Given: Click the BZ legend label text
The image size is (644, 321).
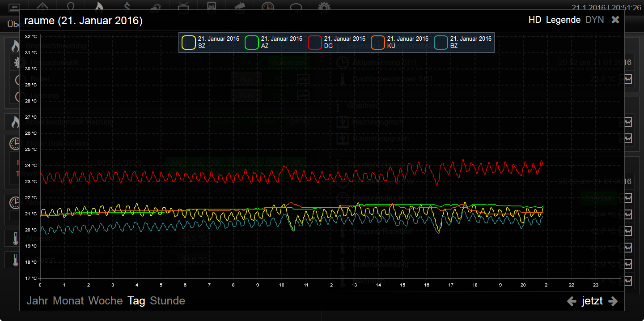Looking at the screenshot, I should click(x=454, y=46).
